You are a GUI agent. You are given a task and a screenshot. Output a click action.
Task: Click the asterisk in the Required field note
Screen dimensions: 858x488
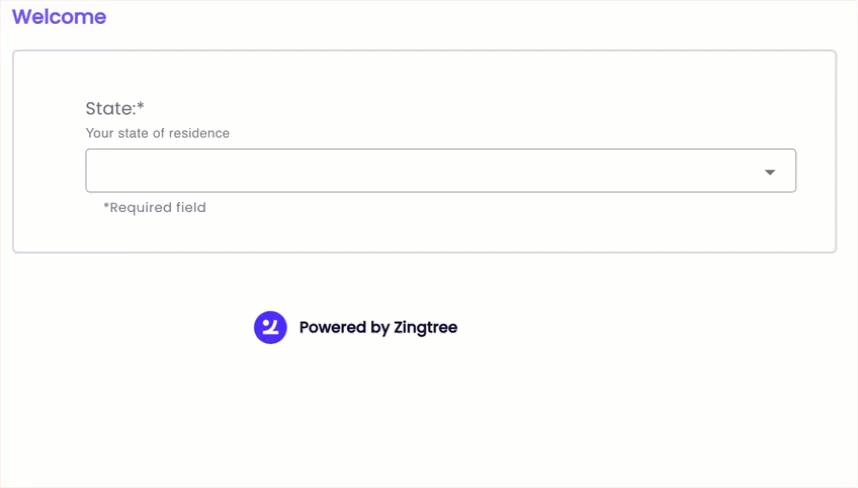(106, 207)
